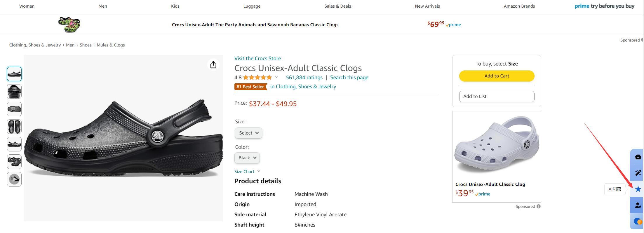Open the Color Black dropdown
Viewport: 644px width, 233px height.
pos(247,158)
